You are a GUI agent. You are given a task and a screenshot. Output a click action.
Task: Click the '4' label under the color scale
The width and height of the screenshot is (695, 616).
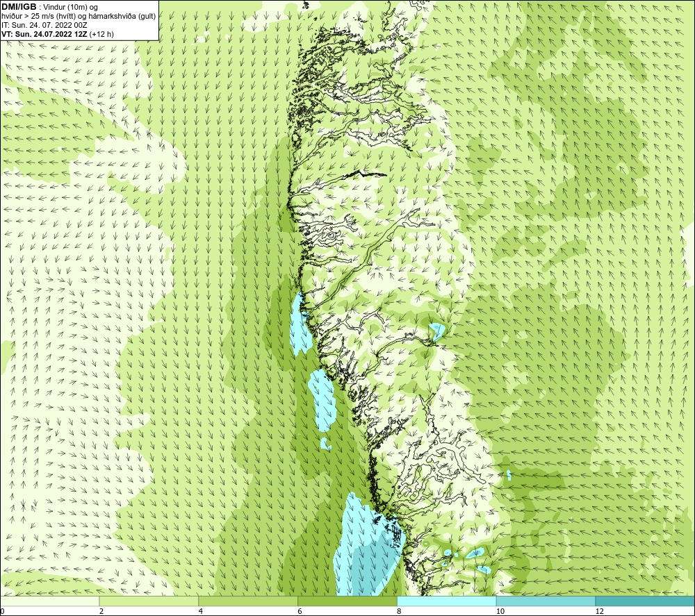201,611
